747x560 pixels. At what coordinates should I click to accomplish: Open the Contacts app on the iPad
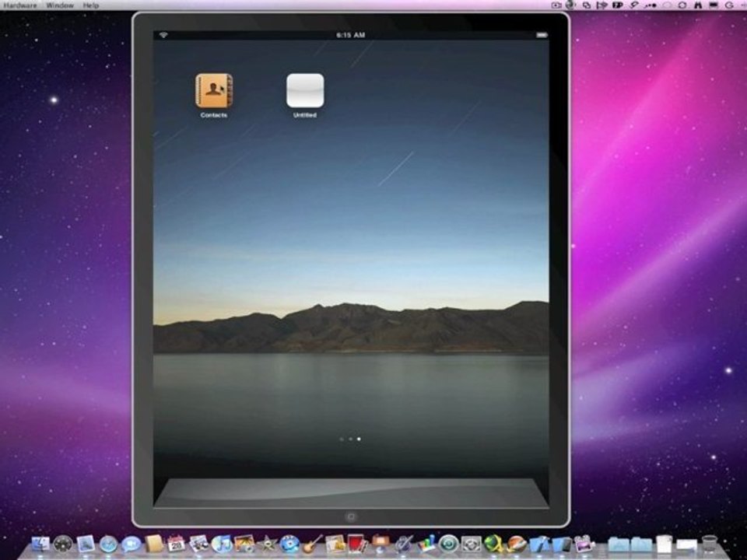tap(214, 90)
